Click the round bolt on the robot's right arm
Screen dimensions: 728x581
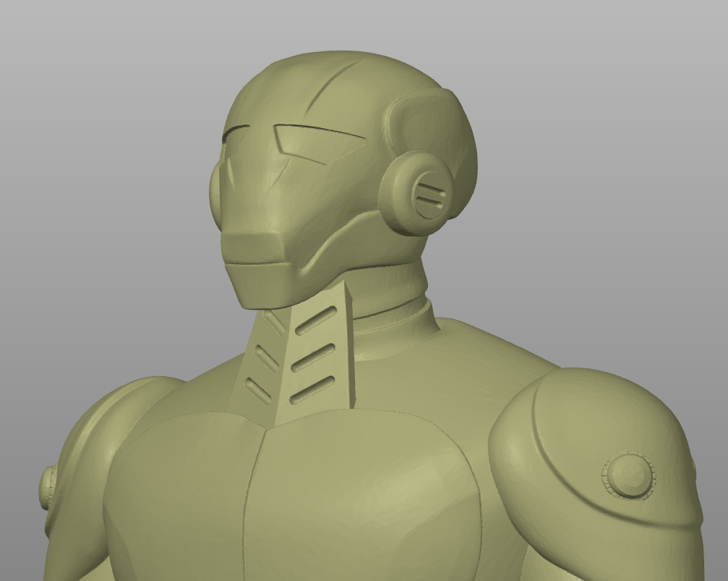(x=48, y=487)
